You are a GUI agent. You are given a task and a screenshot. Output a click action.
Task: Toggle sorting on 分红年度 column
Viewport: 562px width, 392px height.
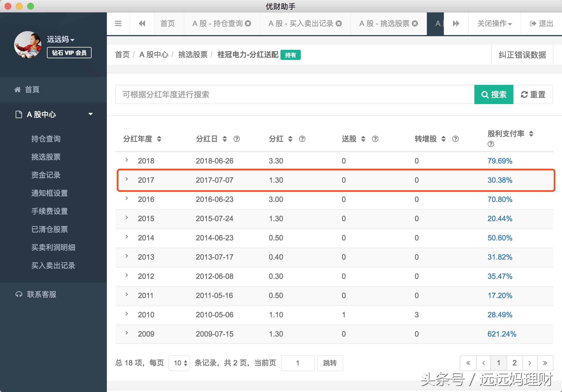click(x=159, y=139)
